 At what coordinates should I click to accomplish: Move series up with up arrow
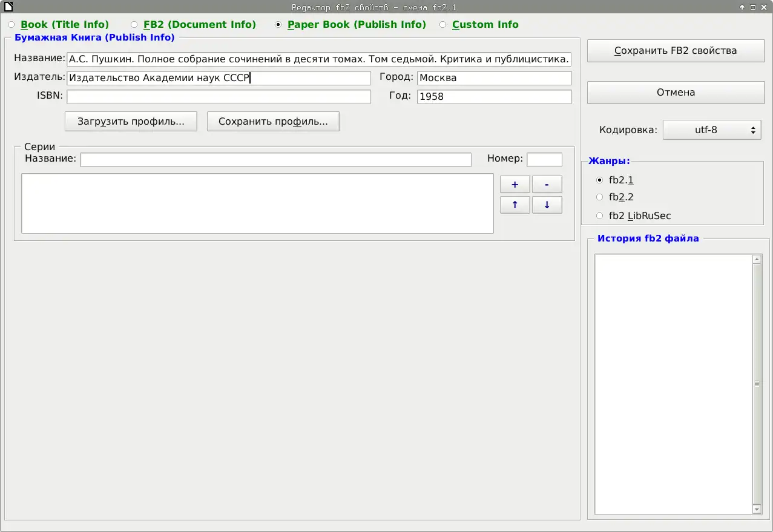515,205
